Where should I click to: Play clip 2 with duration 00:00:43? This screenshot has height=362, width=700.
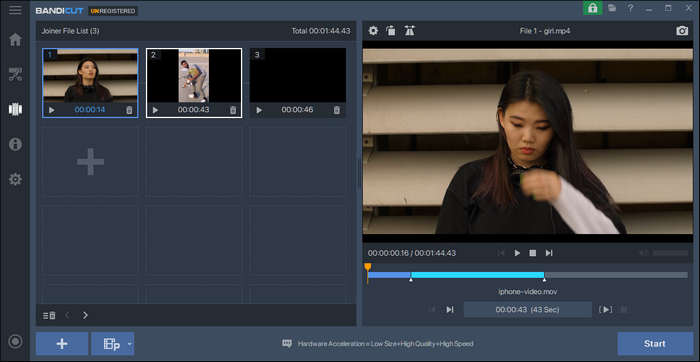tap(155, 110)
